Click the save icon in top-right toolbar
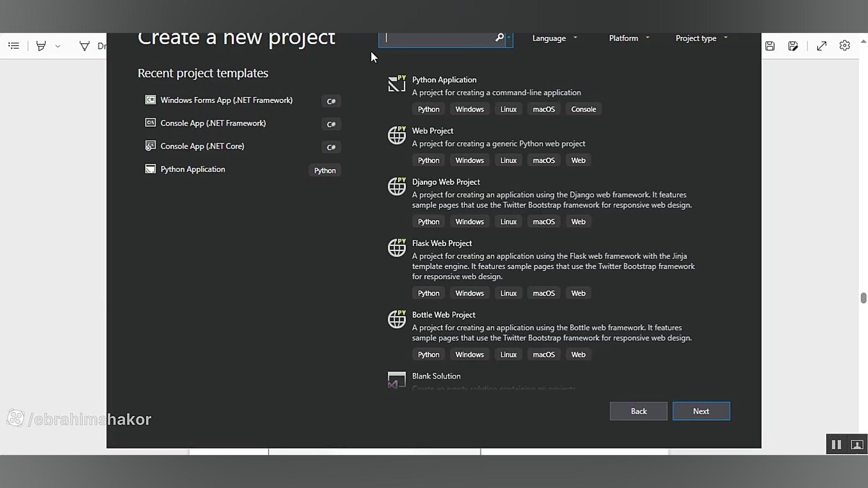The image size is (868, 488). [770, 46]
